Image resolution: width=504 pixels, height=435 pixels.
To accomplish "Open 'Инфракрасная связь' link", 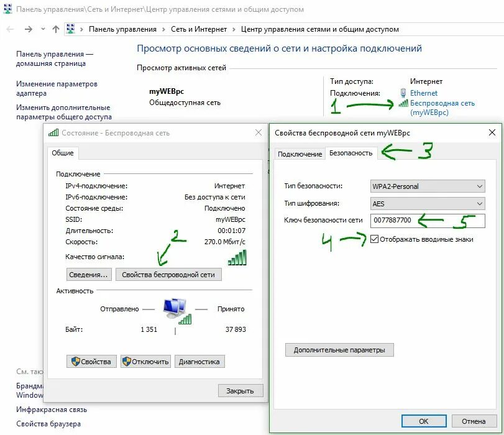I will pyautogui.click(x=52, y=410).
